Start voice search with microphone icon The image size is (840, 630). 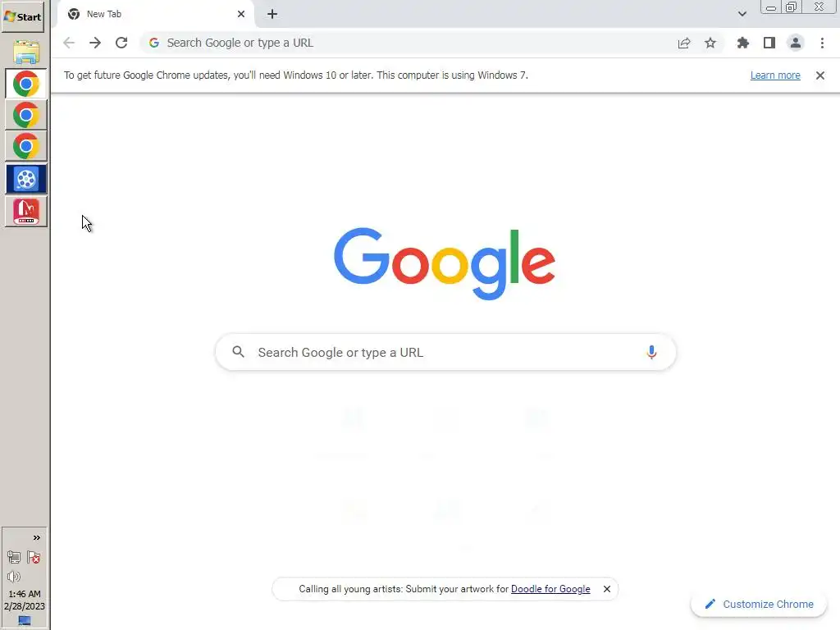651,352
